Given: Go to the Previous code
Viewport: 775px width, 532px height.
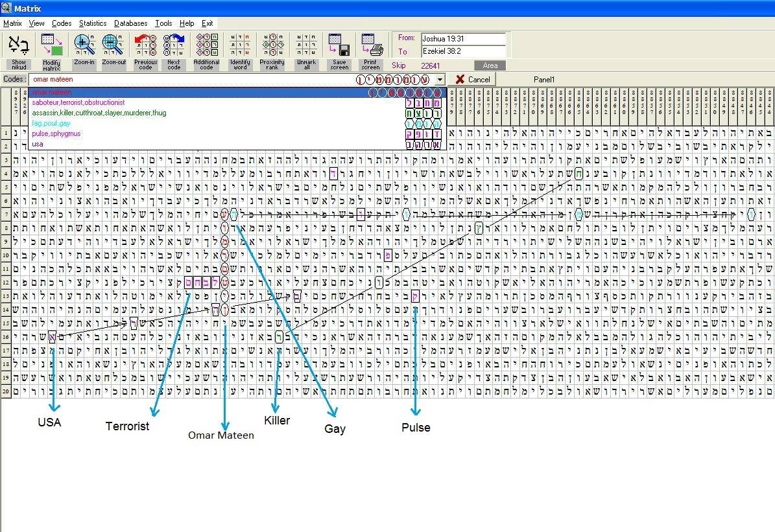Looking at the screenshot, I should tap(145, 51).
